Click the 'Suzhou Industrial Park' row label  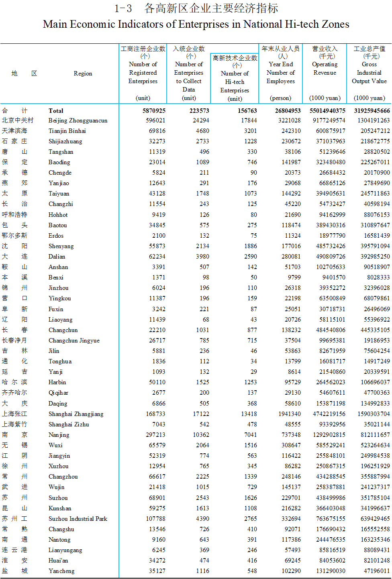pos(78,519)
